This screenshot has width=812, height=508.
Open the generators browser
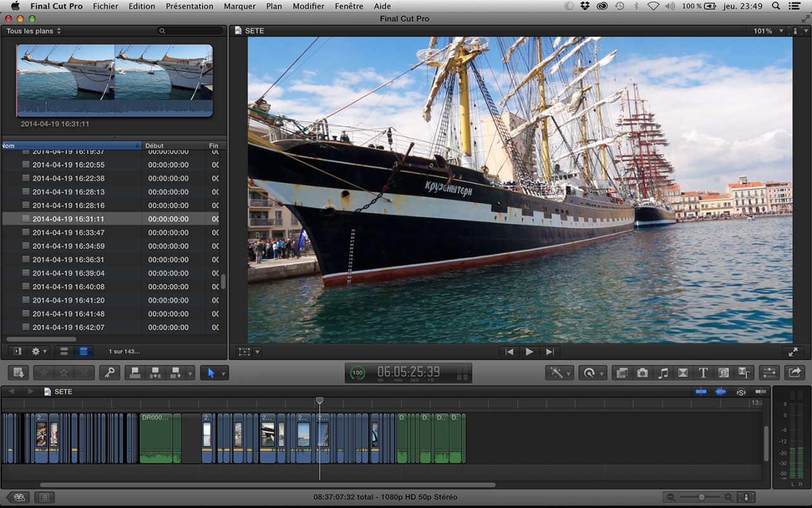[723, 373]
